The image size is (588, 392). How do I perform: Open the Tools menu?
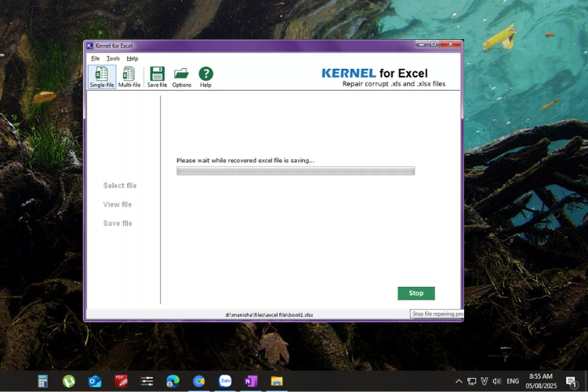(x=113, y=59)
